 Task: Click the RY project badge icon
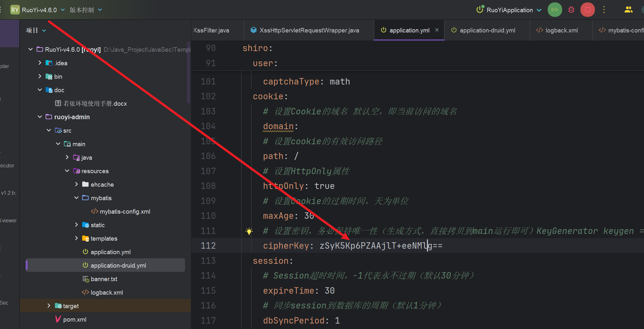(x=15, y=10)
